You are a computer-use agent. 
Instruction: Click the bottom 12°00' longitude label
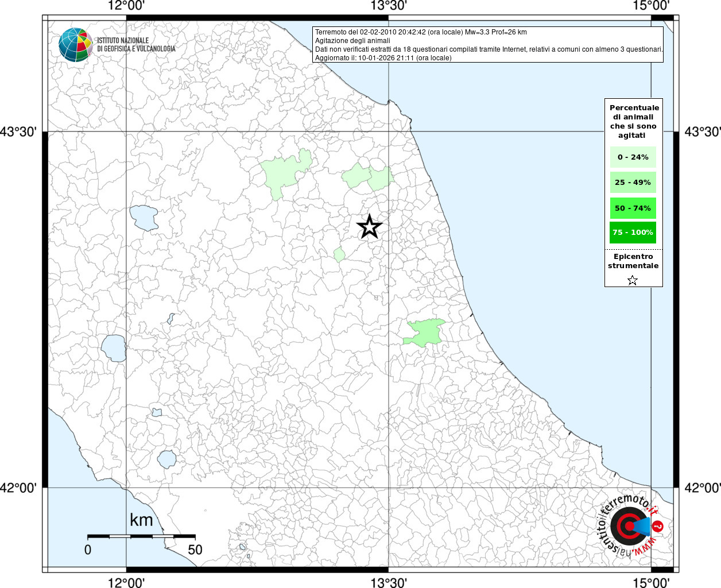[x=126, y=582]
